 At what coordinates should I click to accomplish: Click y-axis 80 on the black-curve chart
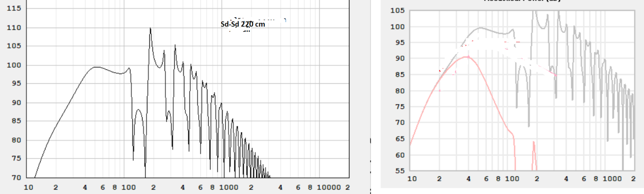coord(16,140)
